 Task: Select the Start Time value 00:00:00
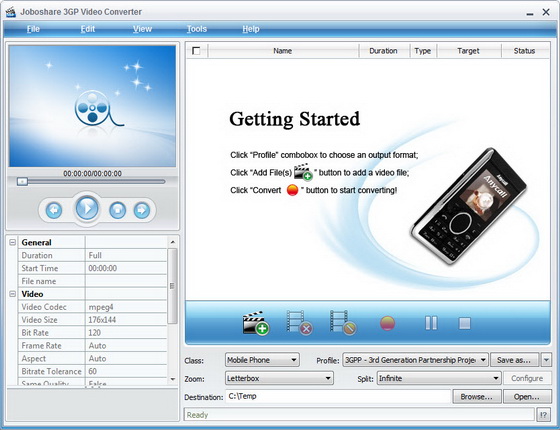(126, 268)
